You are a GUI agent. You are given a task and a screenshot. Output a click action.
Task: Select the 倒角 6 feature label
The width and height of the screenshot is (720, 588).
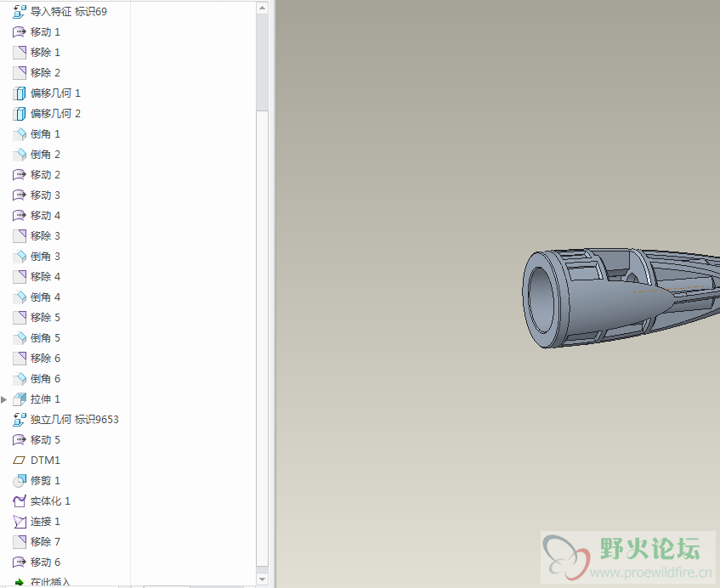45,379
